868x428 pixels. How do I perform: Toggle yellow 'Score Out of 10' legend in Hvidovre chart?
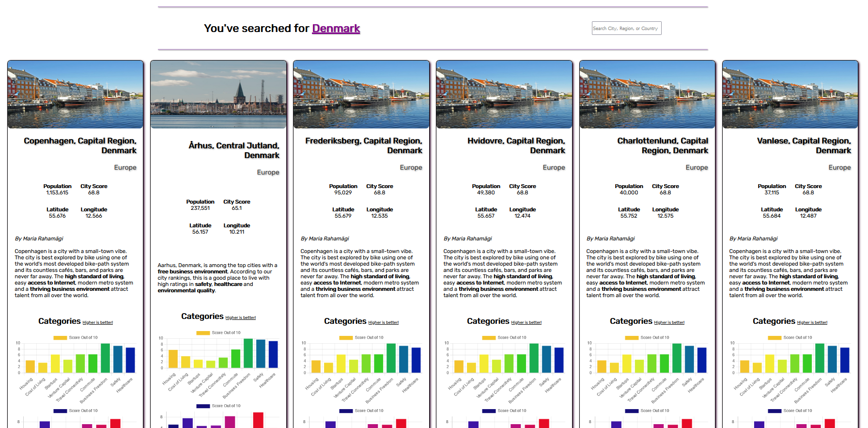pos(504,337)
